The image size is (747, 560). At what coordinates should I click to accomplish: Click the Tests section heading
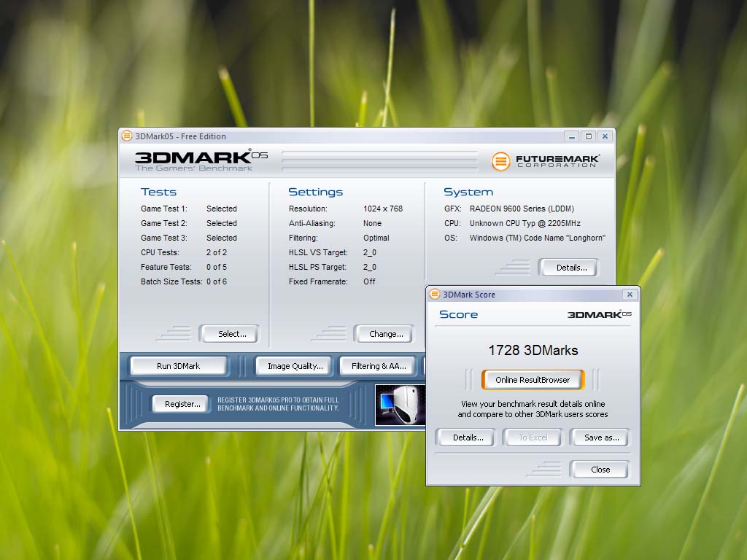[x=158, y=192]
